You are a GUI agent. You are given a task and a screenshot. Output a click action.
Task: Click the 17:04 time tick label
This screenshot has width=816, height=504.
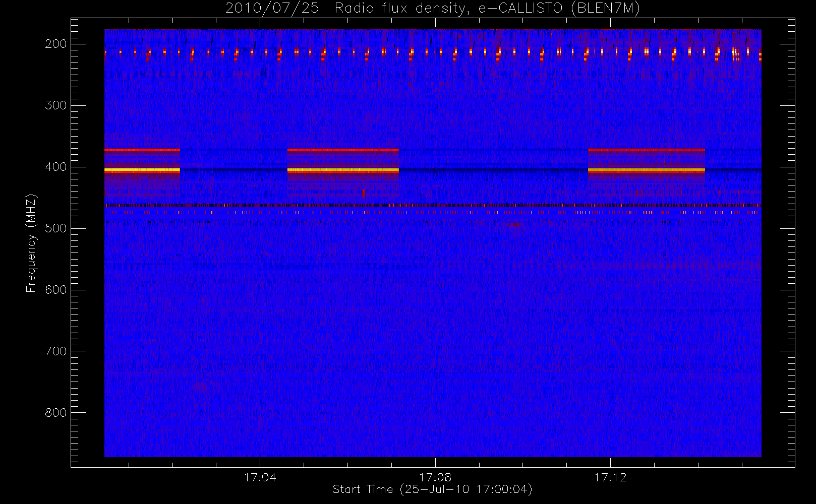pos(260,477)
